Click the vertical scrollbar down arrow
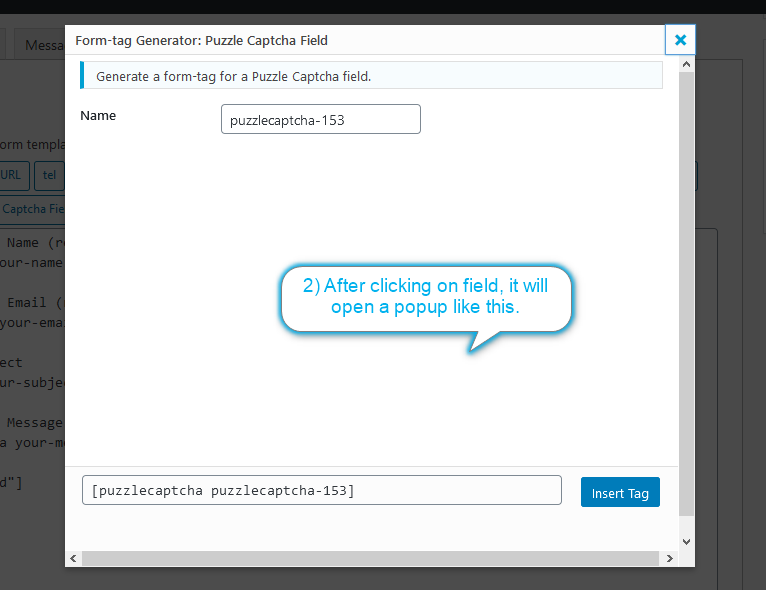The width and height of the screenshot is (766, 590). tap(686, 541)
